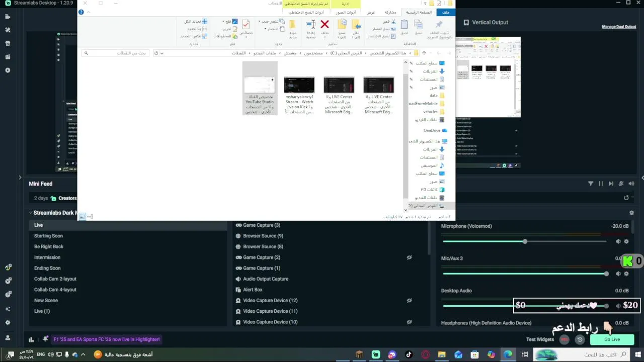Mute alert sound in Mini Feed header
Screen dimensions: 644x362
631,184
